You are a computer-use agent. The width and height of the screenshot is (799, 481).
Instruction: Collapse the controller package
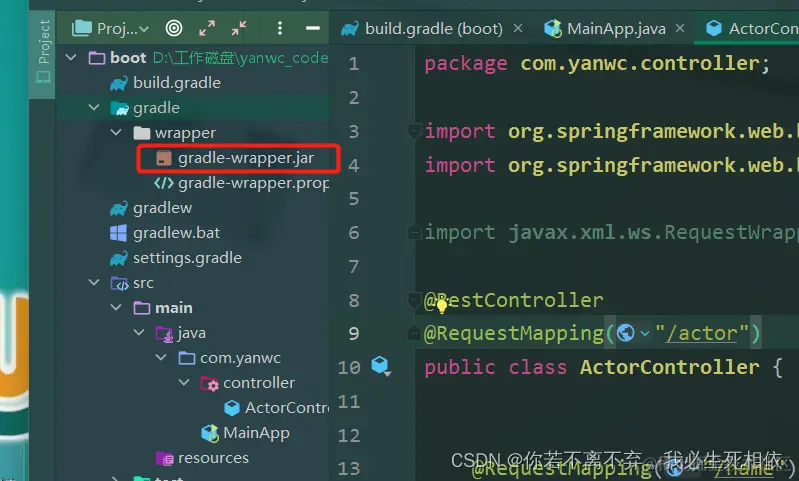pos(184,382)
